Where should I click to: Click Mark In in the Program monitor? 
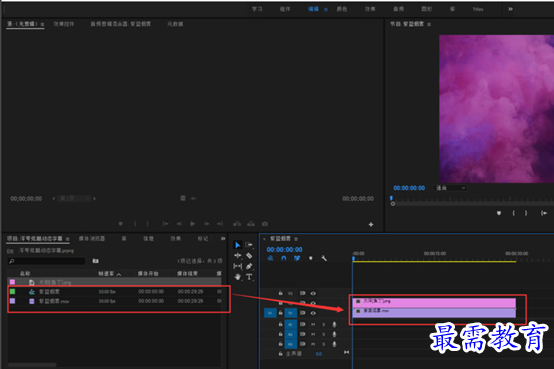[x=513, y=213]
